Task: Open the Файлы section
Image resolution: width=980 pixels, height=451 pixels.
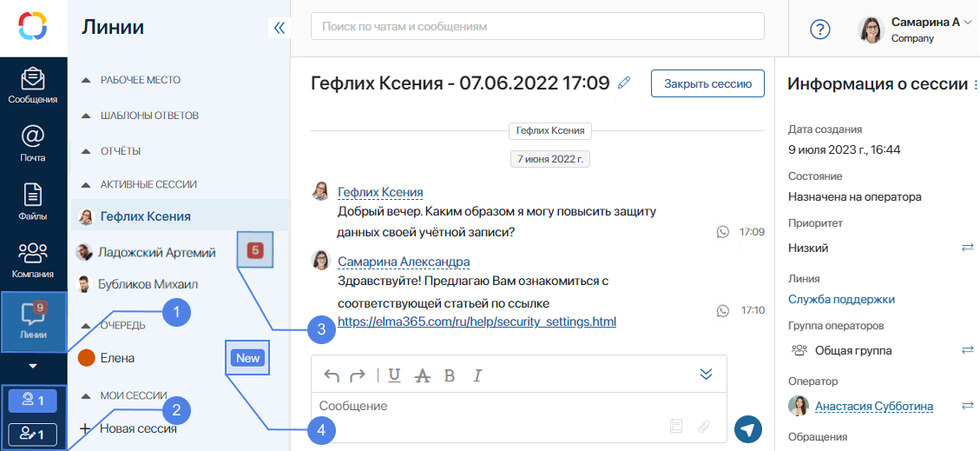Action: (33, 202)
